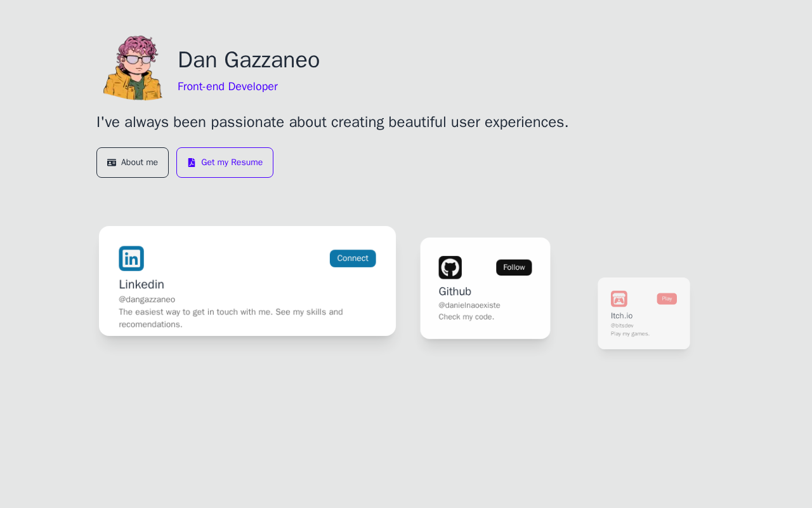Download via Get my Resume button

tap(225, 163)
